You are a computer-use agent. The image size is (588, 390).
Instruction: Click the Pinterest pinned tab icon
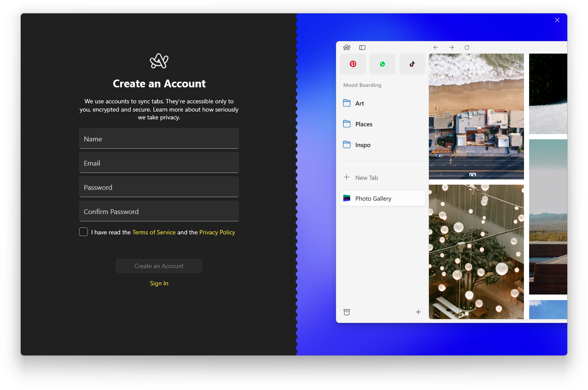pyautogui.click(x=353, y=64)
